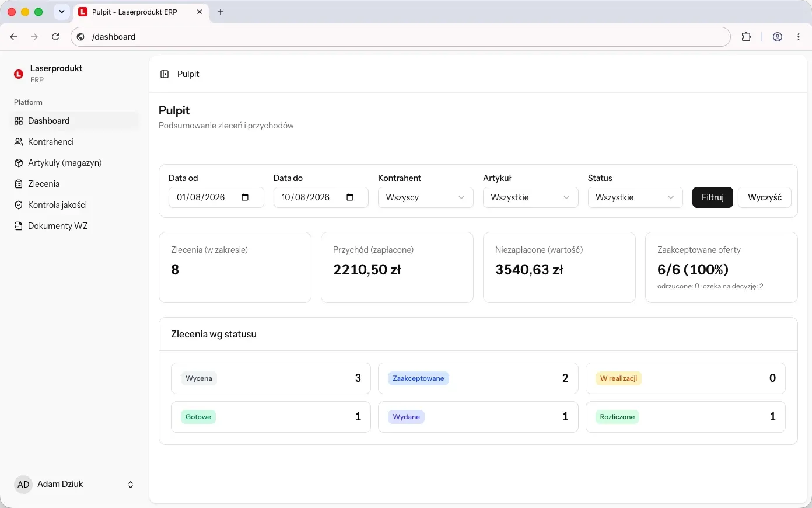Expand the Status dropdown
812x508 pixels.
635,197
